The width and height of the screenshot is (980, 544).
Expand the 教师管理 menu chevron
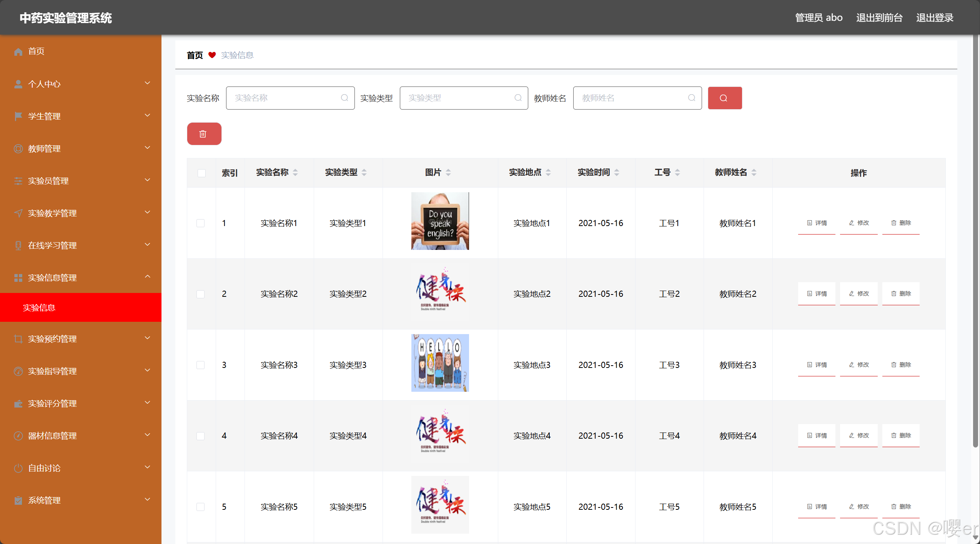[x=147, y=148]
